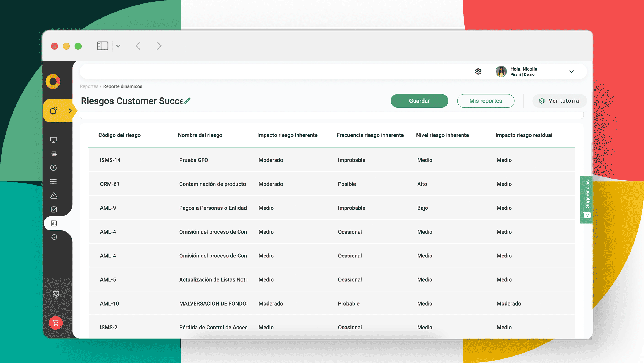Expand the user account dropdown chevron
Image resolution: width=644 pixels, height=363 pixels.
coord(572,72)
